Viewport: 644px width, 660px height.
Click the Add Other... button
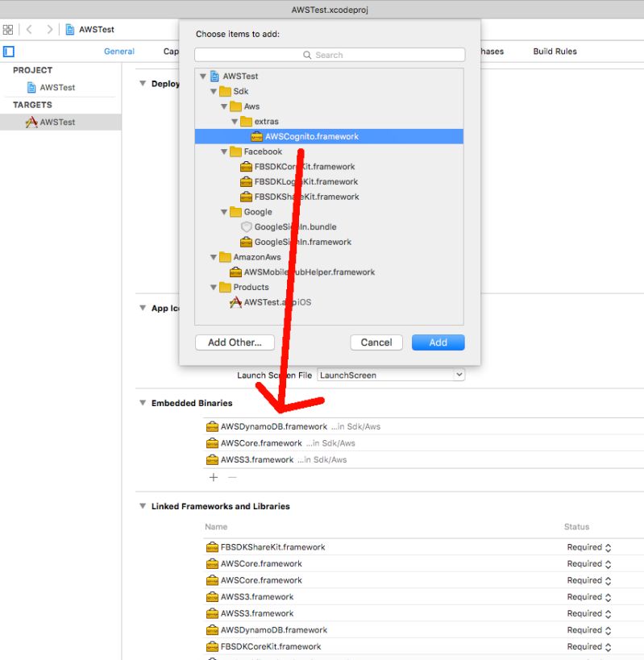click(x=235, y=342)
